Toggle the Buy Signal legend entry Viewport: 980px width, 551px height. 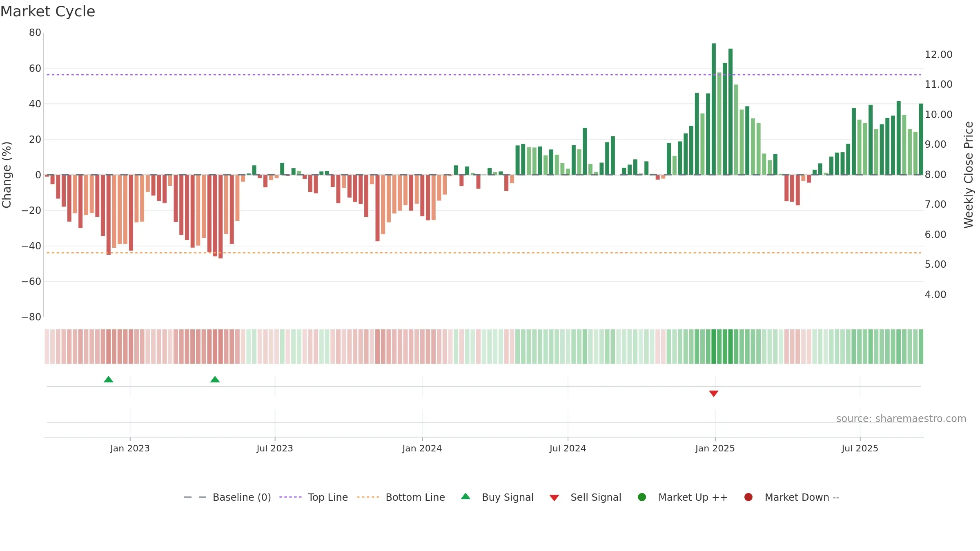point(497,497)
